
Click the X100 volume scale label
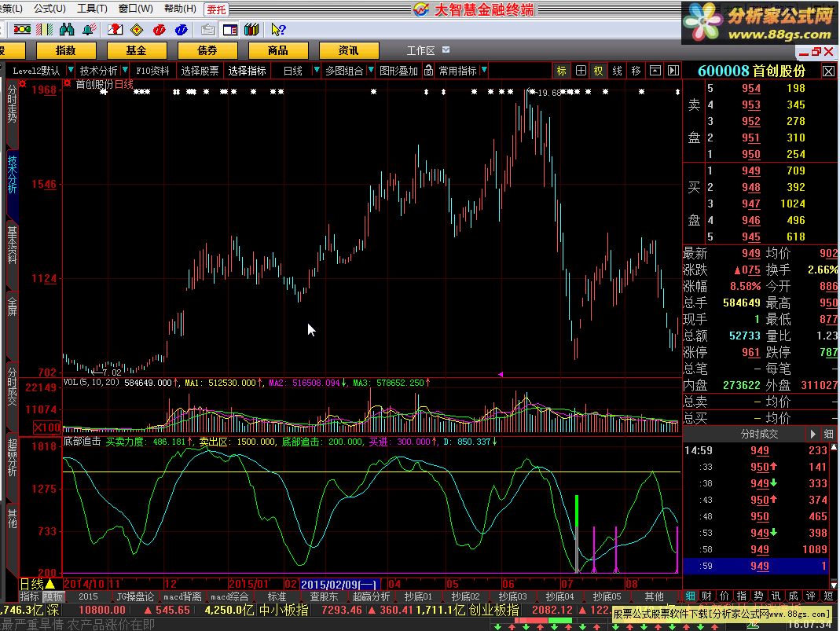47,427
